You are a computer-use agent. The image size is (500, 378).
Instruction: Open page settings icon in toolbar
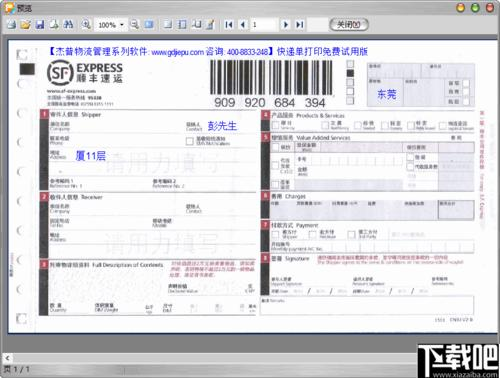point(197,25)
